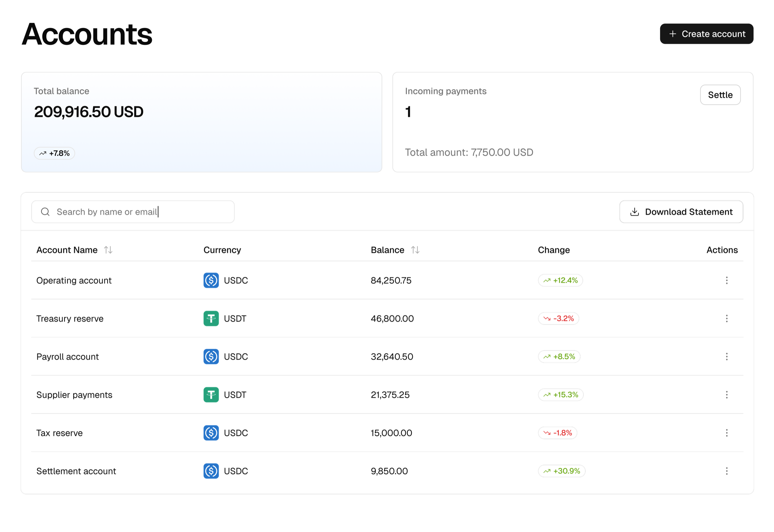This screenshot has width=774, height=532.
Task: Click the Change column header
Action: click(554, 250)
